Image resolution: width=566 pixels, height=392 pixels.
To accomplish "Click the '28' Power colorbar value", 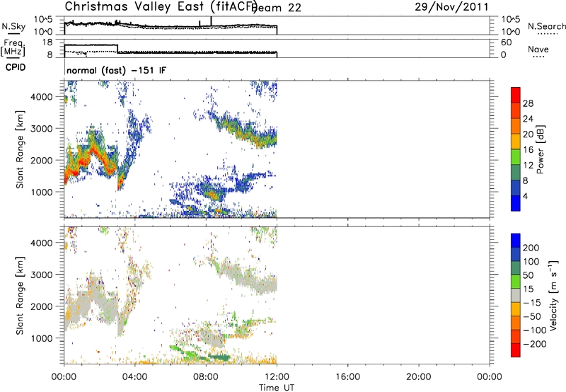I will (x=528, y=103).
